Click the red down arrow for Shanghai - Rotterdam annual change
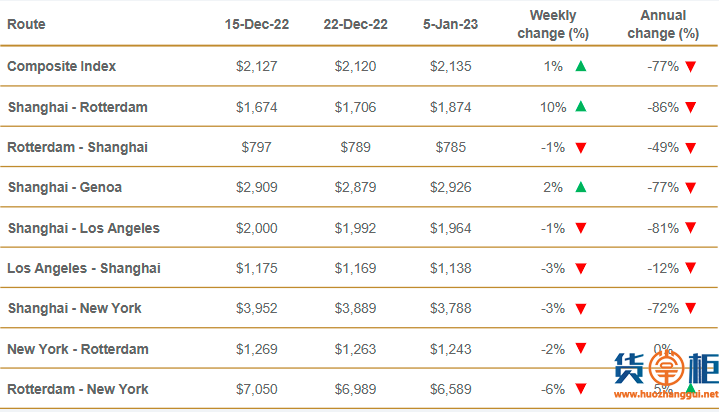The image size is (719, 412). pos(690,107)
